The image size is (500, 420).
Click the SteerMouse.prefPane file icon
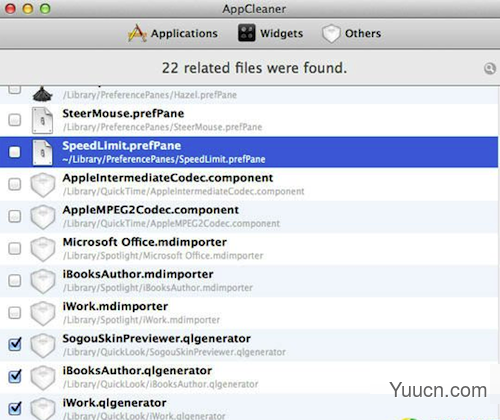coord(42,120)
